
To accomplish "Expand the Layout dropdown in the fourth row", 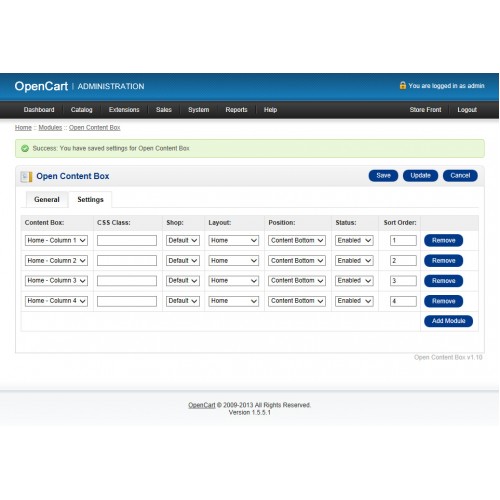I will pyautogui.click(x=233, y=301).
